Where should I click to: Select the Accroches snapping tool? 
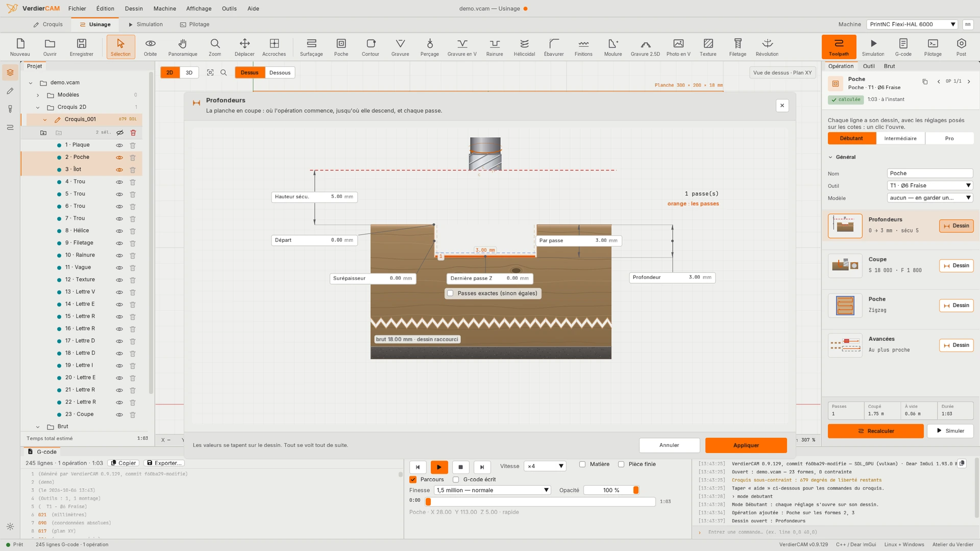pyautogui.click(x=274, y=47)
